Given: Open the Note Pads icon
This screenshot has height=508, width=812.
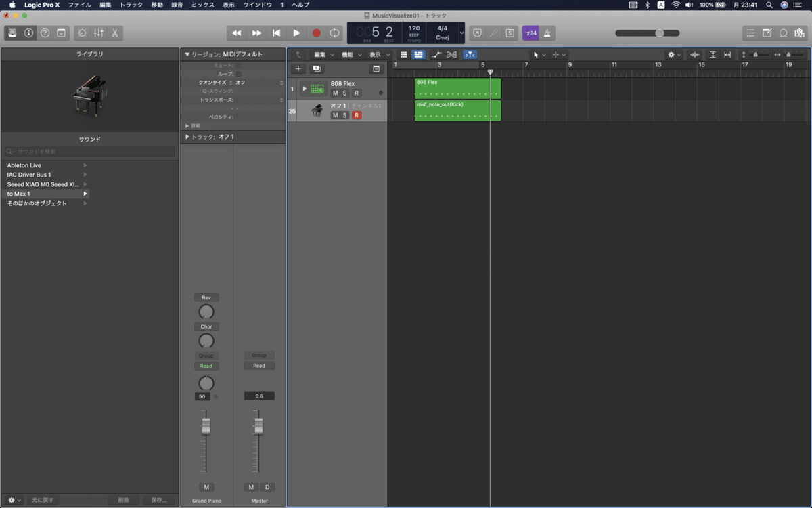Looking at the screenshot, I should click(x=767, y=33).
